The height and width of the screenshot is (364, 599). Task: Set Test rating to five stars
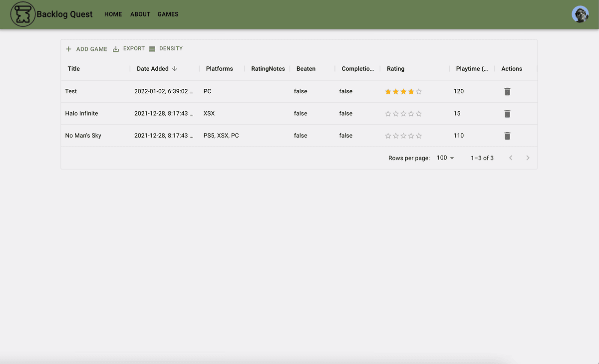pos(419,92)
